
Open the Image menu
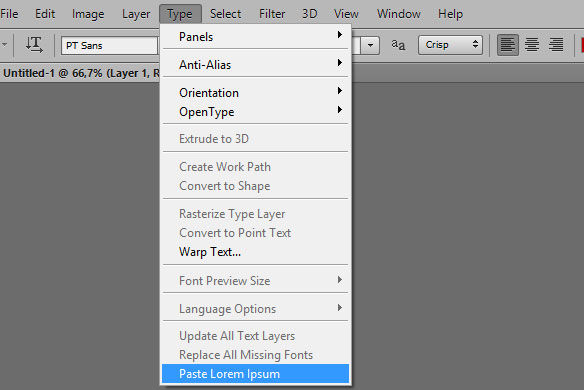pyautogui.click(x=88, y=14)
